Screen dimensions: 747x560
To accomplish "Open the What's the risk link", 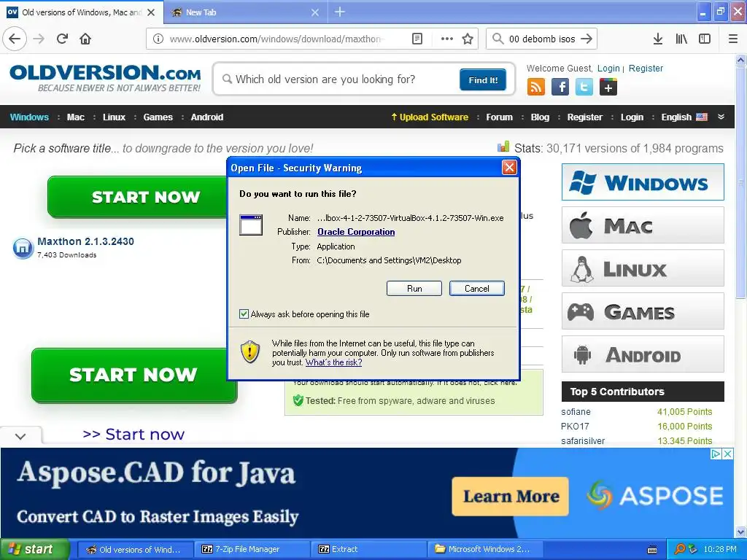I will point(333,362).
